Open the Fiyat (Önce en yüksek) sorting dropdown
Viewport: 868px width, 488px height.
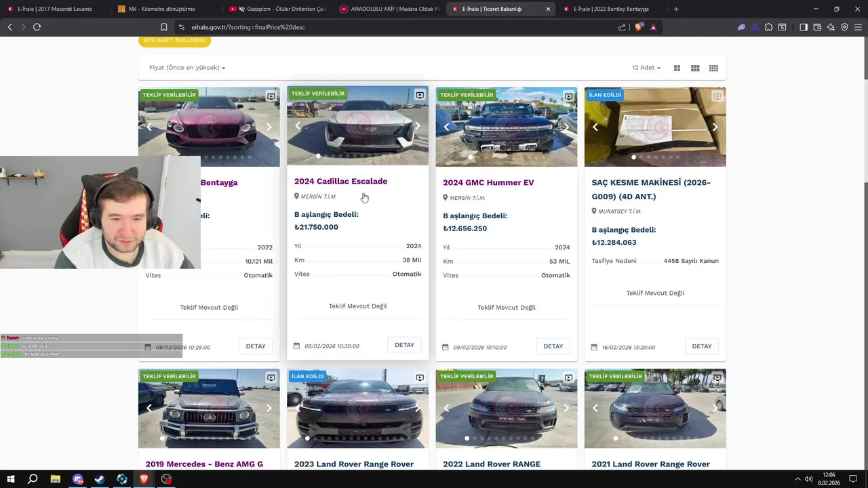187,68
